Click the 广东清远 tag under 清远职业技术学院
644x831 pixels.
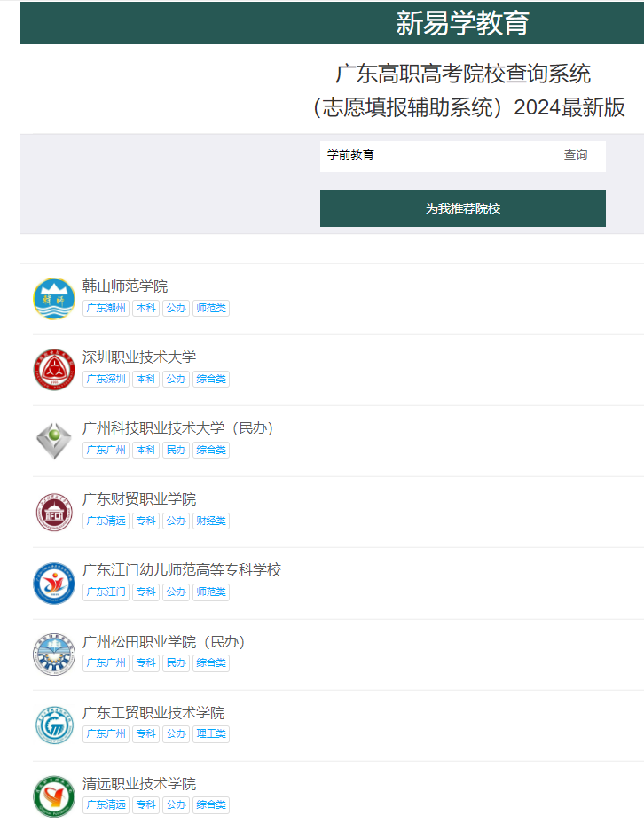click(x=106, y=805)
